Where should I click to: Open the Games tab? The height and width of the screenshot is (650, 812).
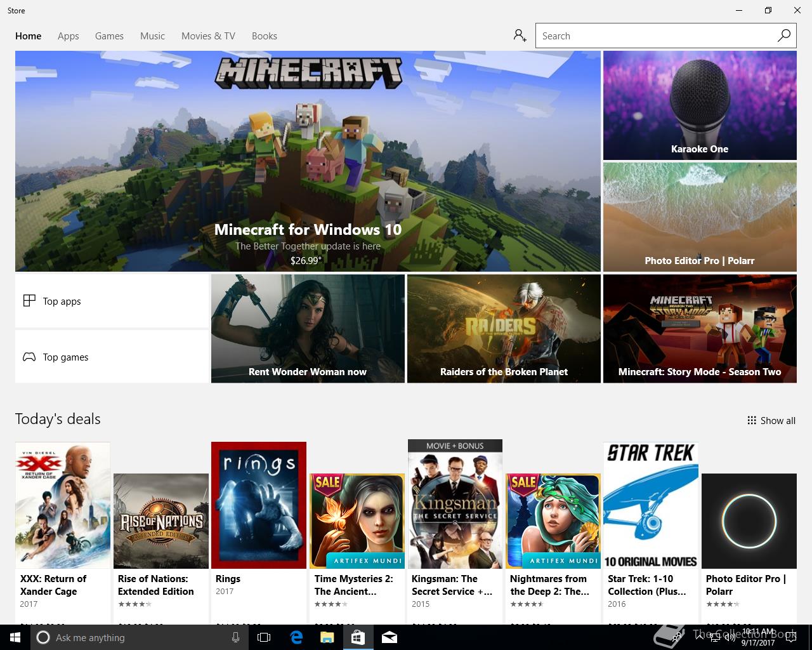[x=109, y=36]
